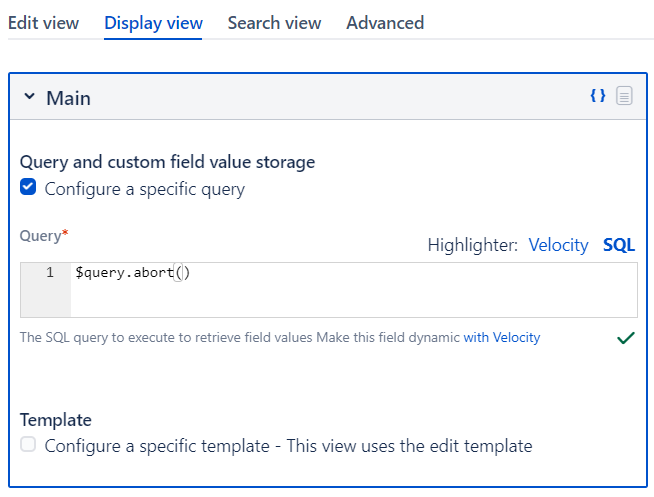The width and height of the screenshot is (654, 497).
Task: Click the green validation checkmark icon
Action: 626,338
